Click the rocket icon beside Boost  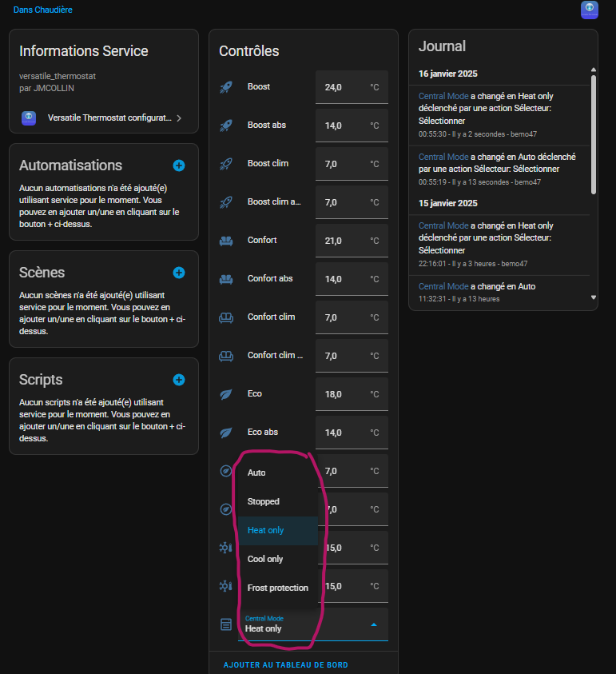coord(225,86)
